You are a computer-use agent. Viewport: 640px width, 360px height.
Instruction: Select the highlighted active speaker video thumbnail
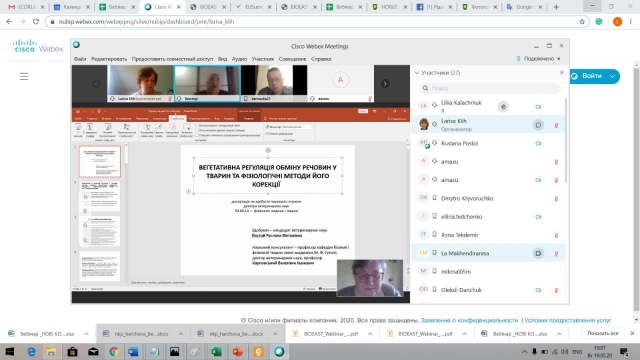[207, 83]
